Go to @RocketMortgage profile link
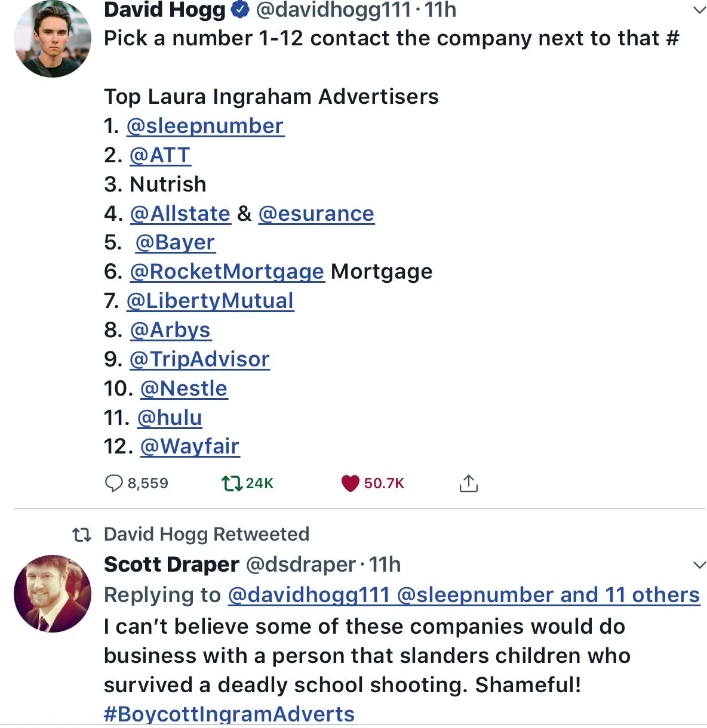This screenshot has width=707, height=728. pyautogui.click(x=227, y=272)
